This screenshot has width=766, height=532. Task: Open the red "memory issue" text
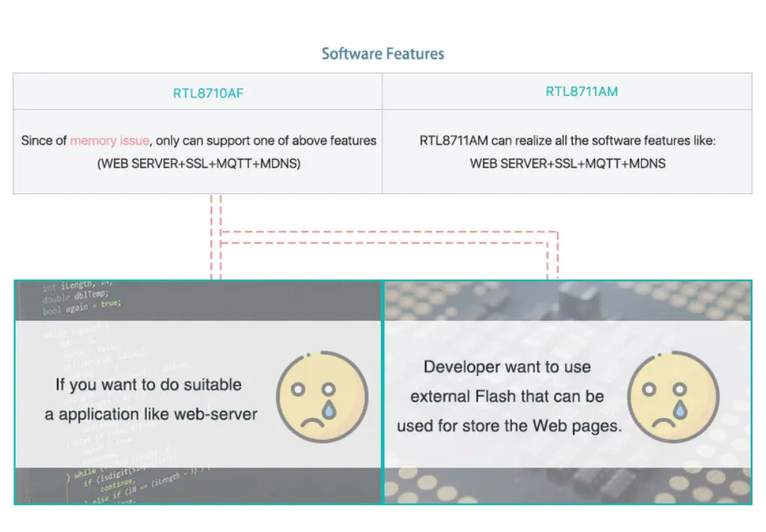tap(109, 141)
